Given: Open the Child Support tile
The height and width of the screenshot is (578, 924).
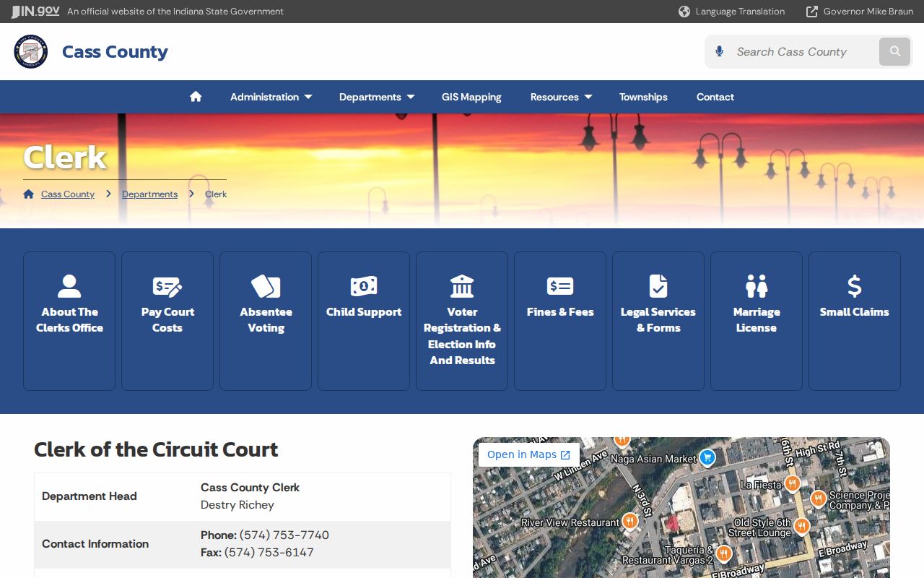Looking at the screenshot, I should pyautogui.click(x=364, y=321).
